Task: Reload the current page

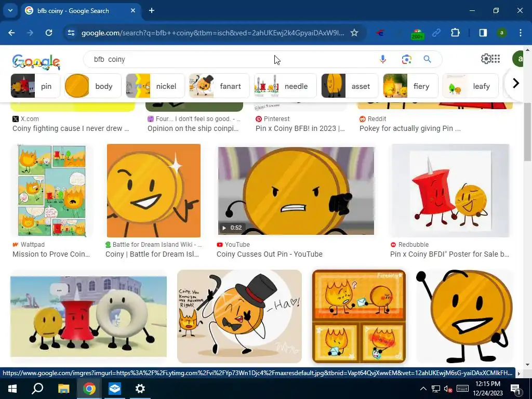Action: (49, 33)
